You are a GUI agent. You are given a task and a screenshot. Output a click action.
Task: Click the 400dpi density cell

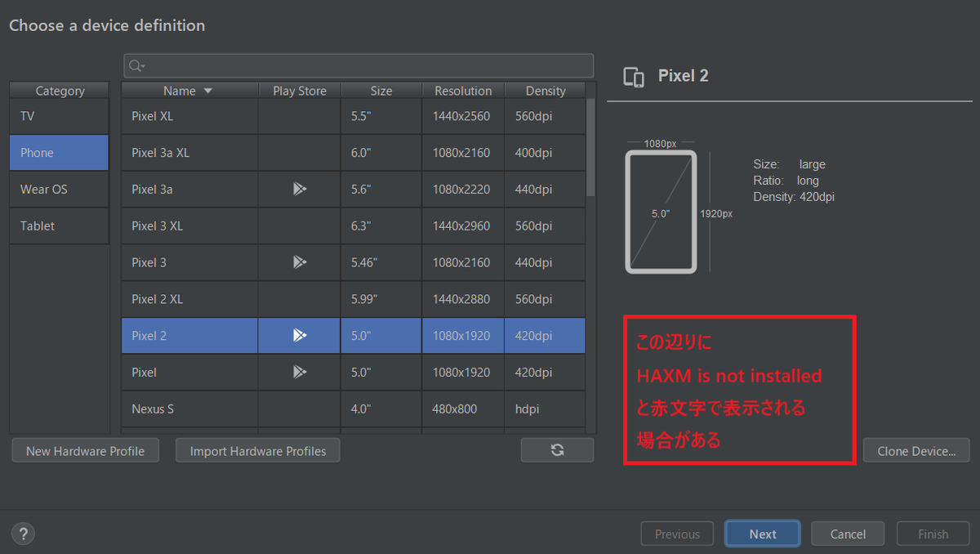click(545, 153)
